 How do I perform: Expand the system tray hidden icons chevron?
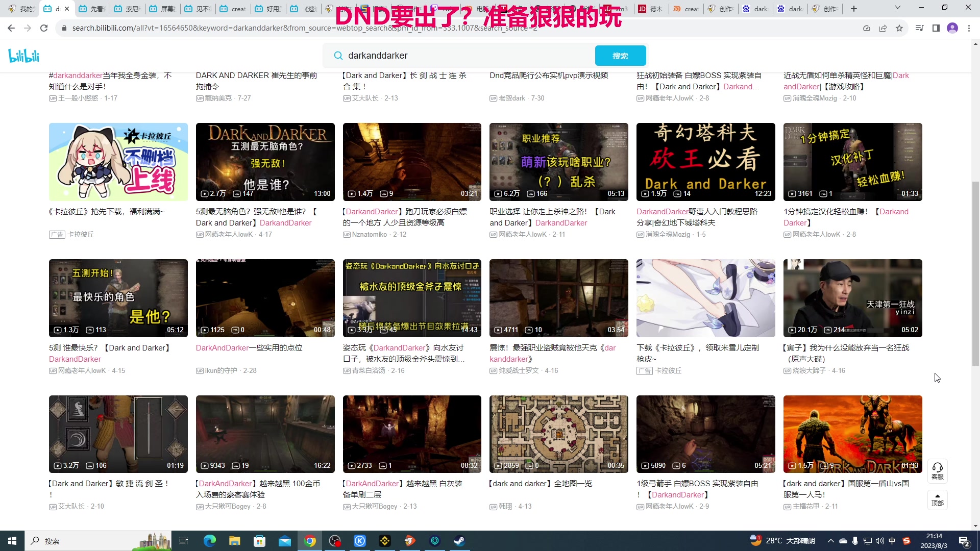coord(831,541)
